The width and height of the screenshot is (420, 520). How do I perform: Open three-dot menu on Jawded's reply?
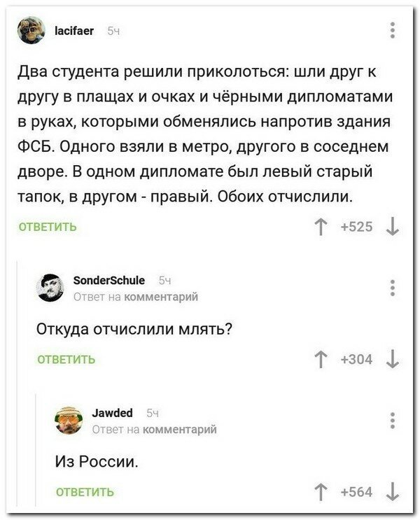pos(393,419)
